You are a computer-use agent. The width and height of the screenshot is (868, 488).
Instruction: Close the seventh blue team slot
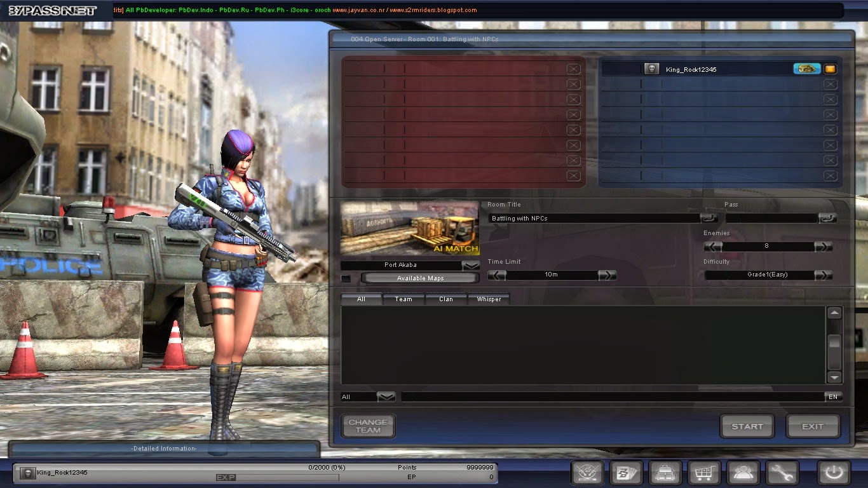point(831,160)
